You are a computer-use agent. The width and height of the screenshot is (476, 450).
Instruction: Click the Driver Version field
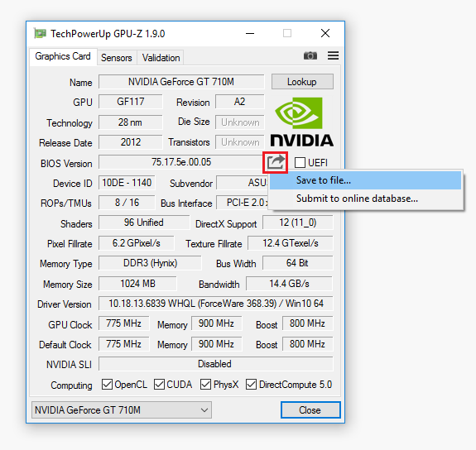point(216,303)
